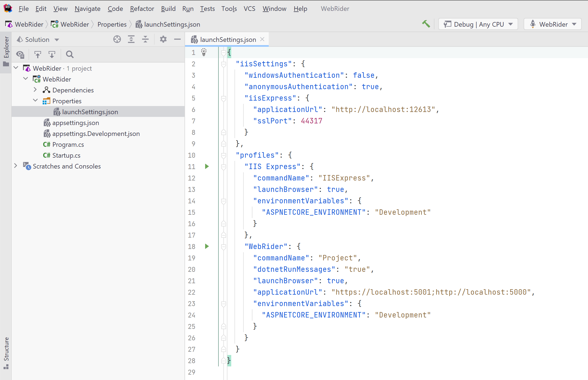Screen dimensions: 588x380
Task: Run IIS Express profile via gutter play icon
Action: pos(207,166)
